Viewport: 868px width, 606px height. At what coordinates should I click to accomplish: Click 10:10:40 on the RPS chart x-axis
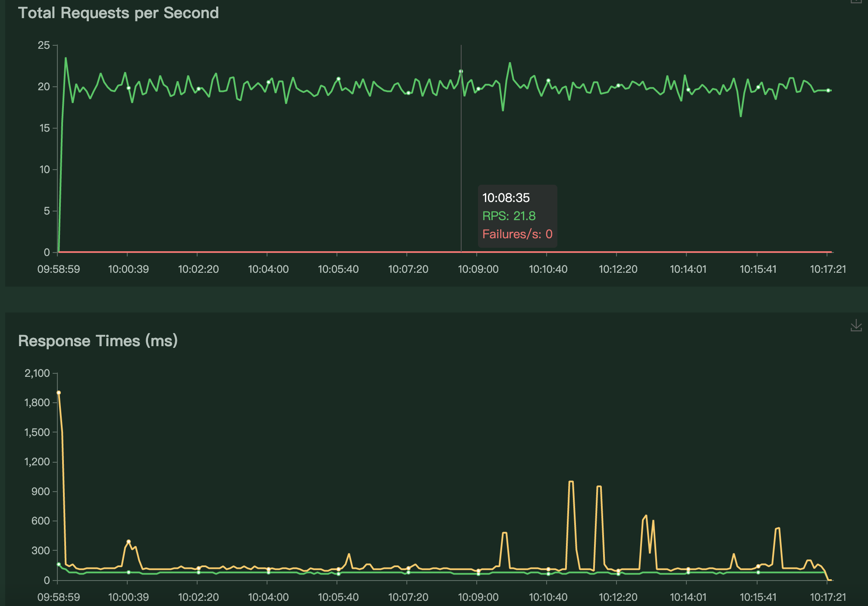point(548,269)
